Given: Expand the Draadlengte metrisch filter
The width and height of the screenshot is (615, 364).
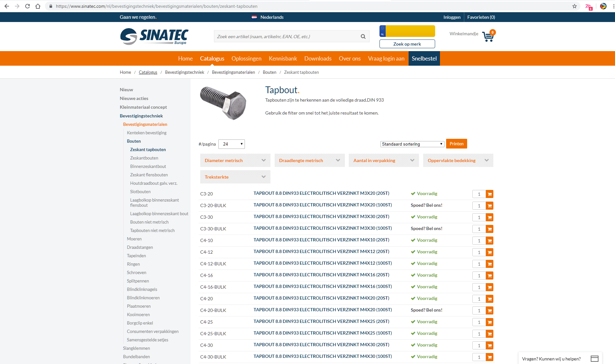Looking at the screenshot, I should [x=310, y=160].
